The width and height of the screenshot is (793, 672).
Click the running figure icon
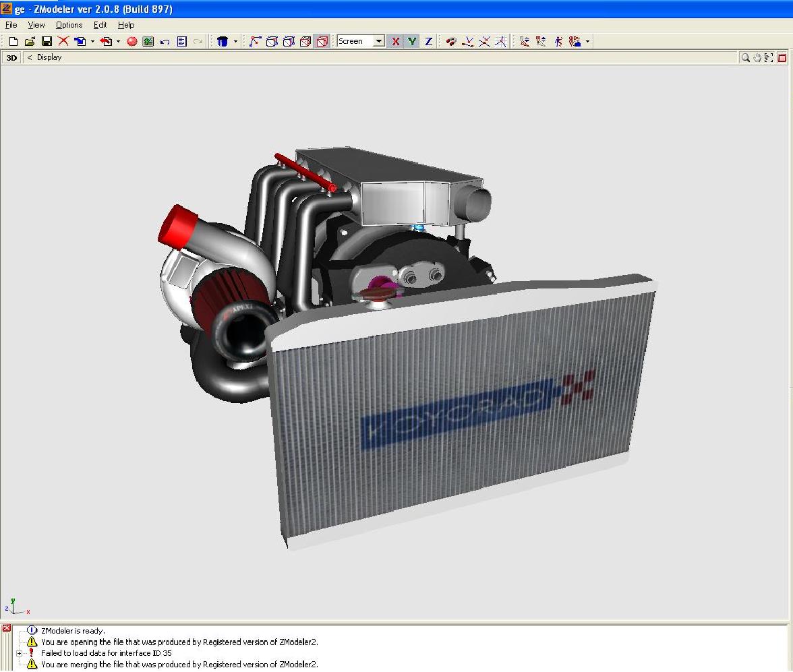coord(558,42)
